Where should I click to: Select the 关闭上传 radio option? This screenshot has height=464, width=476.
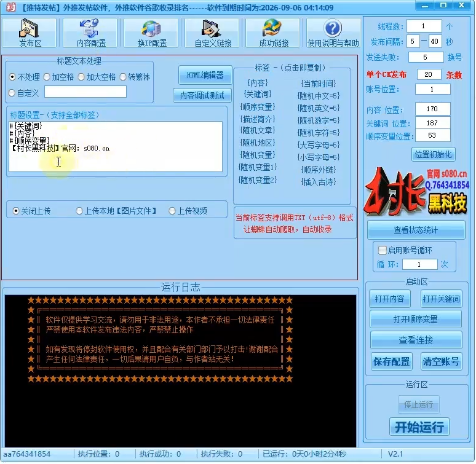(32, 211)
